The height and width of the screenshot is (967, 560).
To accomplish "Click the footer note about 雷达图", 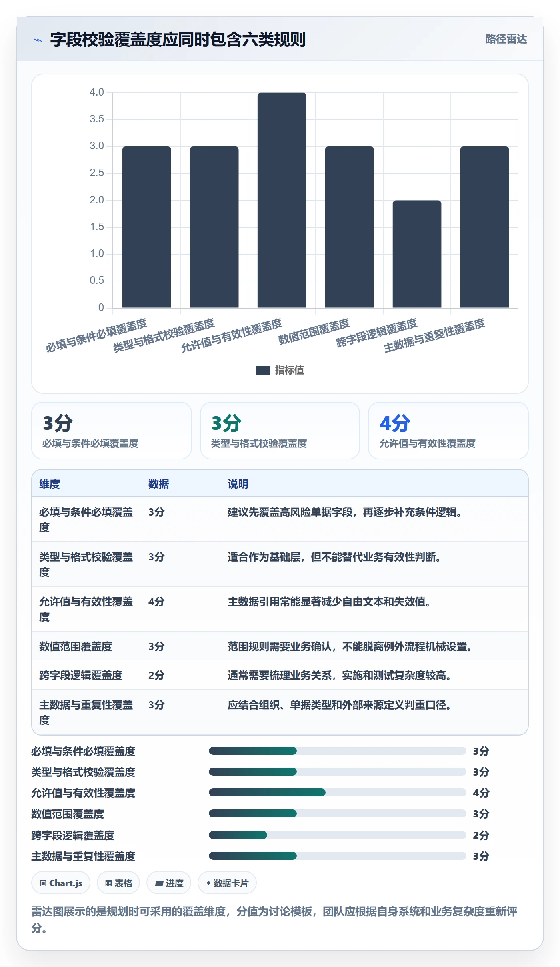I will (x=274, y=919).
